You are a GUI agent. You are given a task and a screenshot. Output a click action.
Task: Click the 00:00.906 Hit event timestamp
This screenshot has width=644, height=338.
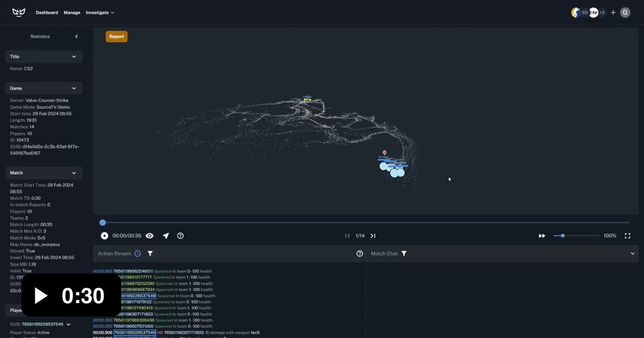coord(103,333)
